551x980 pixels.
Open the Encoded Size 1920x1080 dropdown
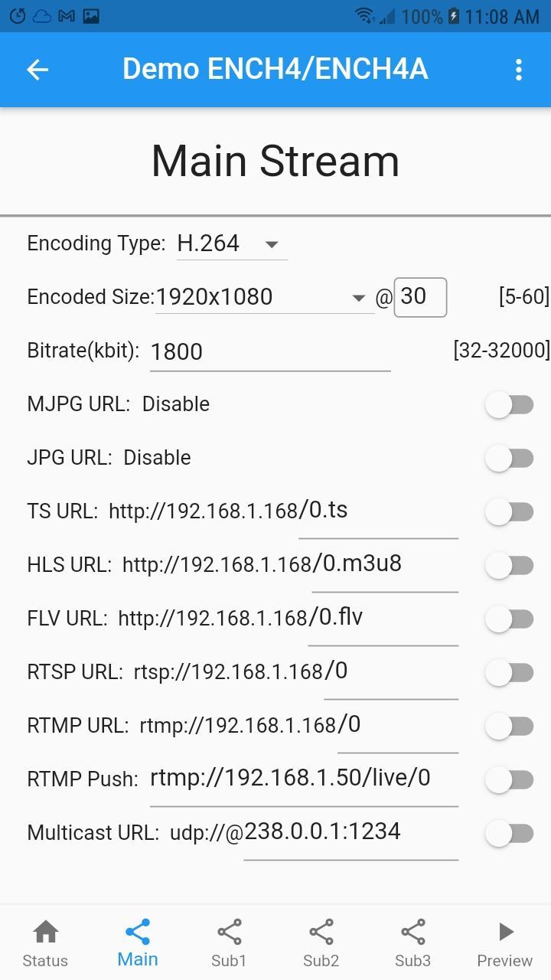[262, 298]
